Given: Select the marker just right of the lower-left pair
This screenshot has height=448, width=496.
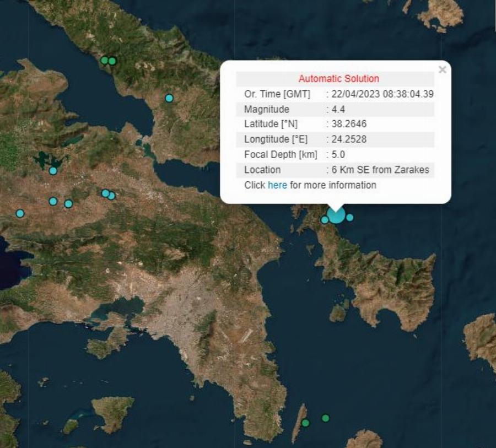Looking at the screenshot, I should pyautogui.click(x=68, y=203).
